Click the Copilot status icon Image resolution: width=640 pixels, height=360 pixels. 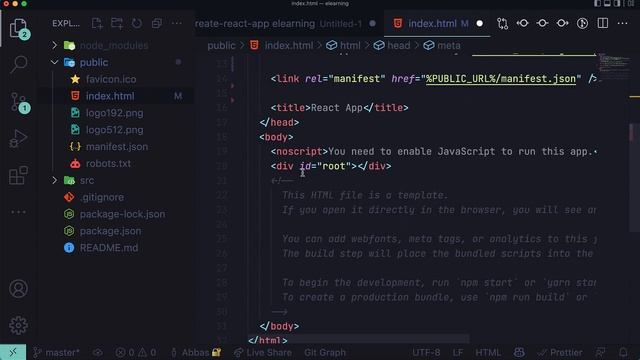point(519,353)
